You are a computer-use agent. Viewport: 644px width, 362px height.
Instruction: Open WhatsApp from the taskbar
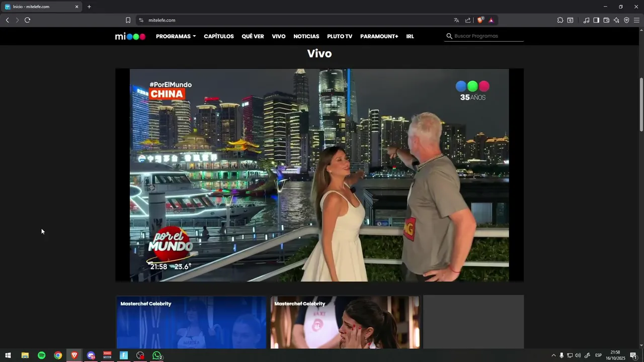[x=157, y=355]
